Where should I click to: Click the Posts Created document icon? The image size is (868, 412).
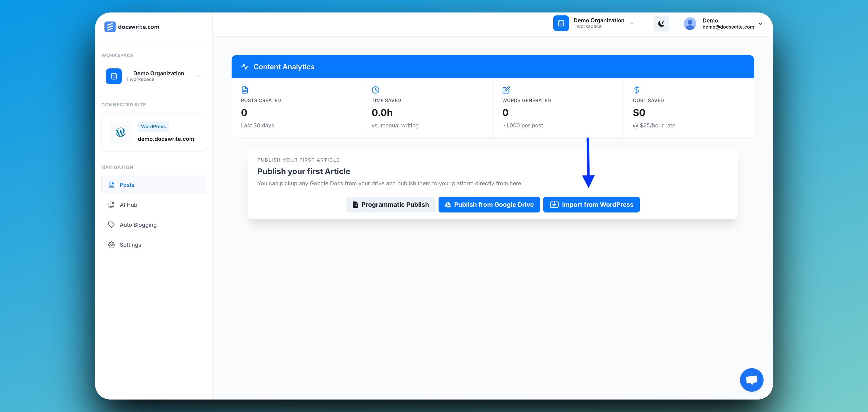coord(245,90)
